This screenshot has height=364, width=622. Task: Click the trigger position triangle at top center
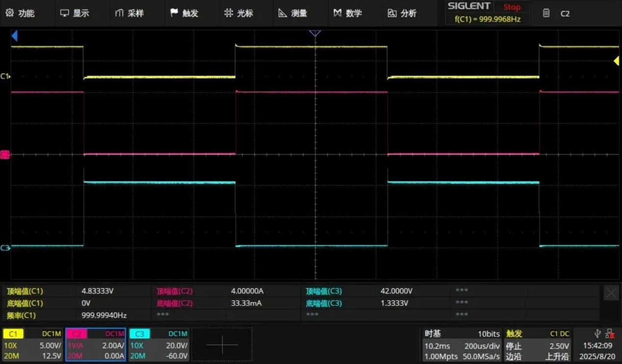pos(315,33)
